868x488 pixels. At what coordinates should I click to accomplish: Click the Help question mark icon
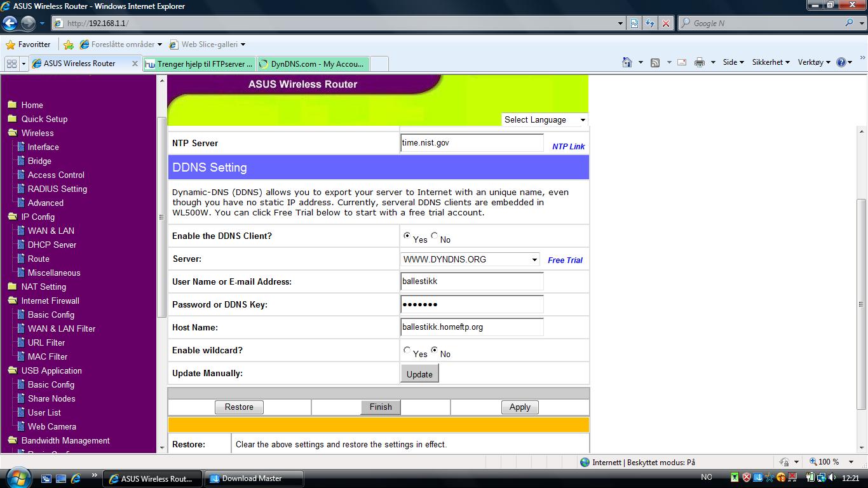point(841,62)
